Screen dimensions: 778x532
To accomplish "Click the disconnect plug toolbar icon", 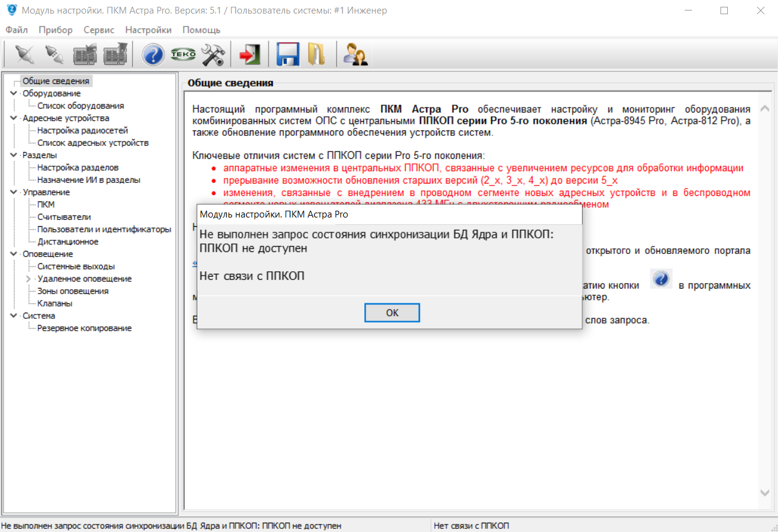I will (x=55, y=54).
